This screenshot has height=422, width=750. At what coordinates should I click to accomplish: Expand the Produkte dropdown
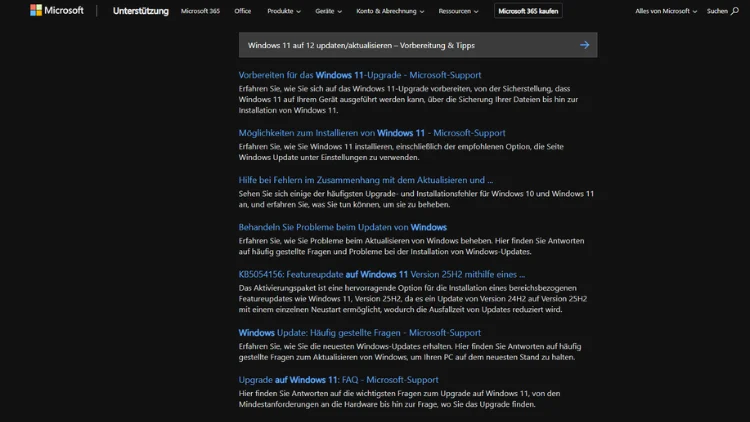pos(284,11)
